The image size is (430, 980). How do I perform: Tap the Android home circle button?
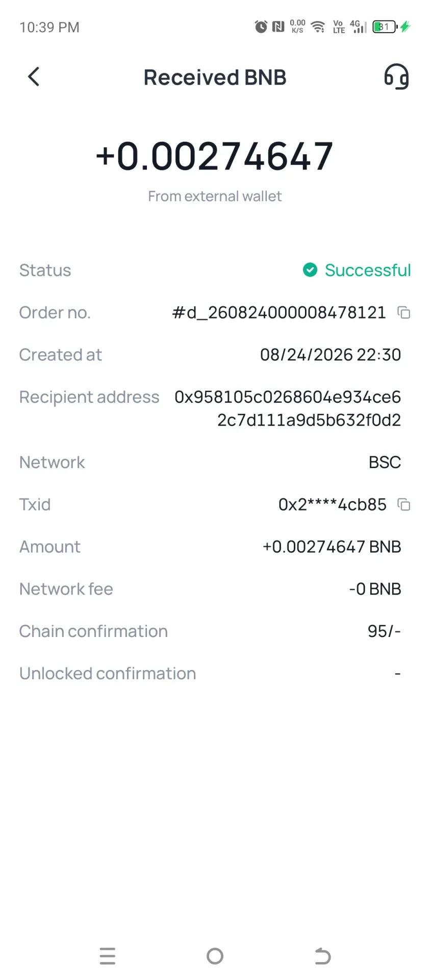tap(215, 956)
